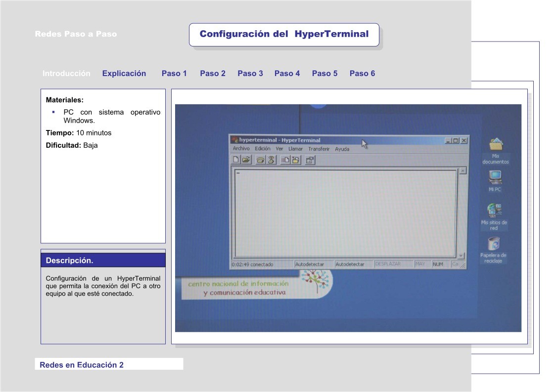Click the 'Descripción.' panel header
The height and width of the screenshot is (392, 555).
tap(103, 260)
